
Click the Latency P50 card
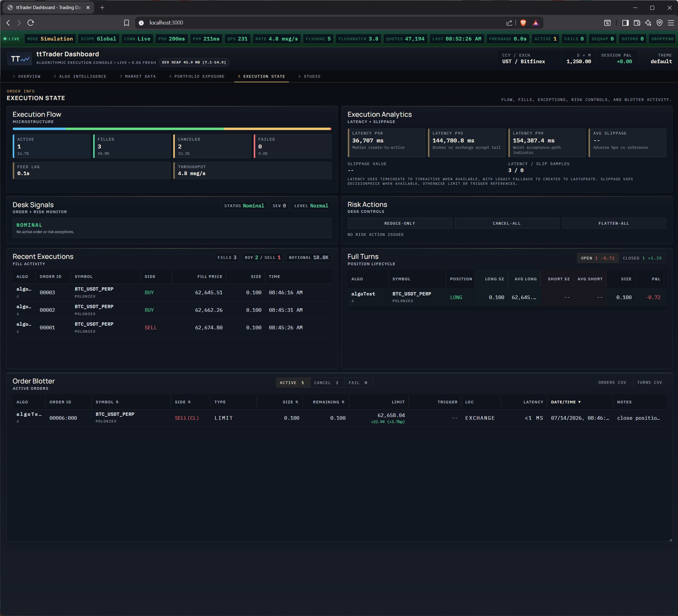coord(386,143)
